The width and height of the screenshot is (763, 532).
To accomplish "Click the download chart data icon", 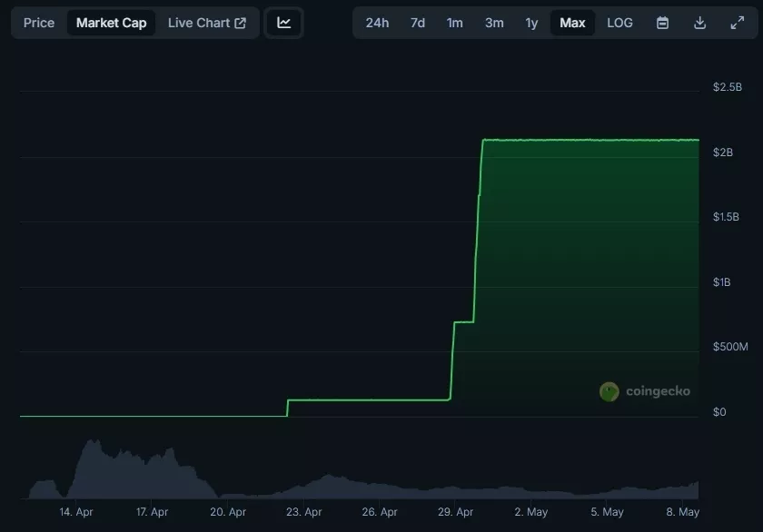I will tap(699, 23).
